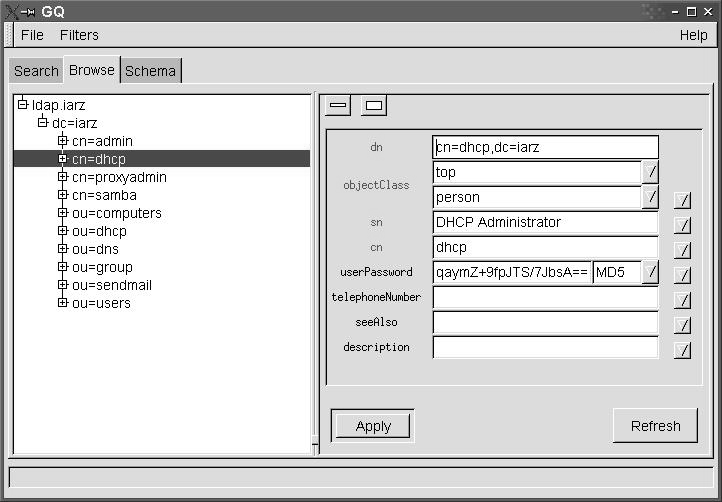The height and width of the screenshot is (502, 722).
Task: Click the add-value arrow beside description field
Action: click(x=682, y=350)
